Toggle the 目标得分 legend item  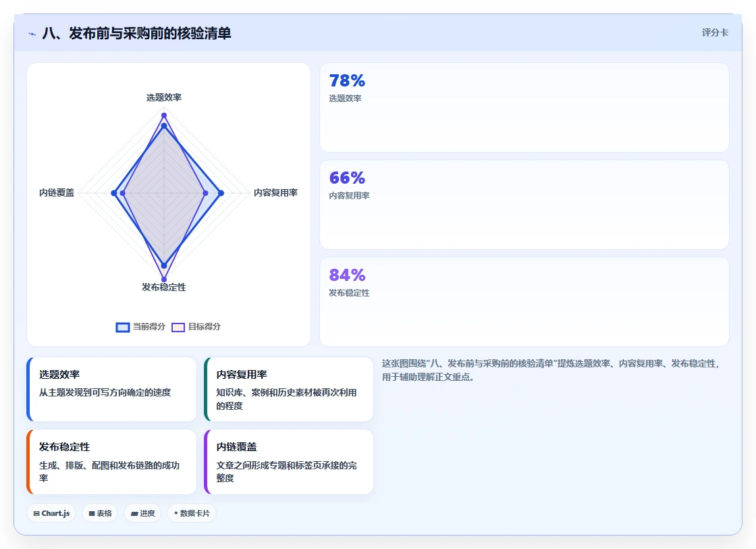pyautogui.click(x=196, y=327)
